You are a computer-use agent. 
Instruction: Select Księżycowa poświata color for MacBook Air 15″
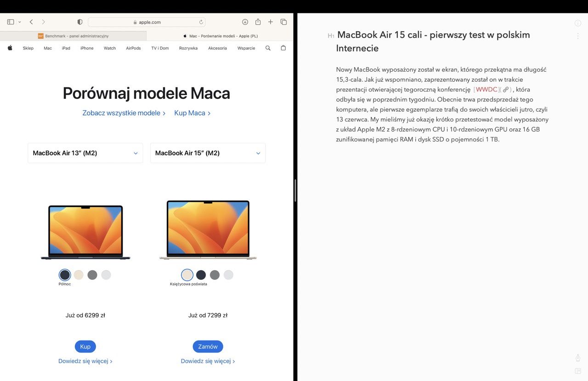pos(187,275)
